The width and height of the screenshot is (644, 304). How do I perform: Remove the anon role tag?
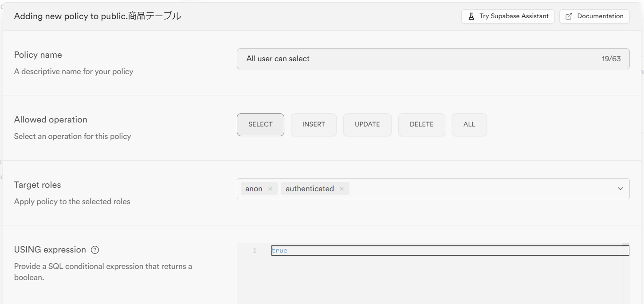point(270,189)
